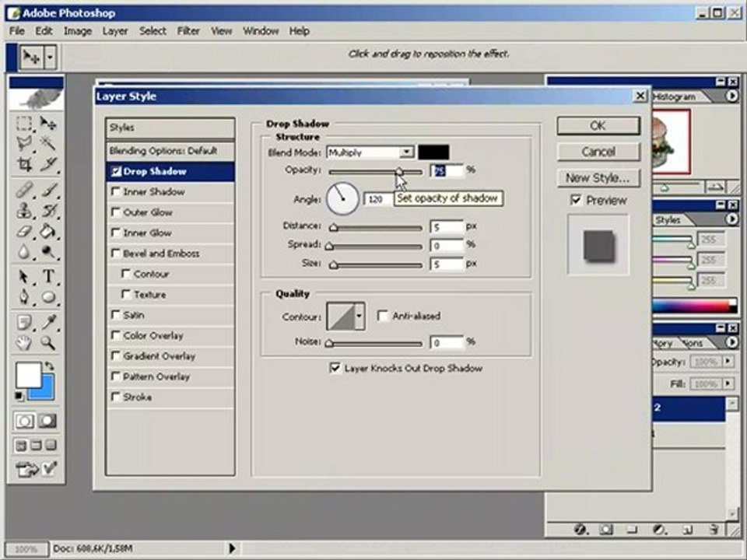Open the Blend Mode dropdown
The height and width of the screenshot is (560, 747).
click(406, 152)
